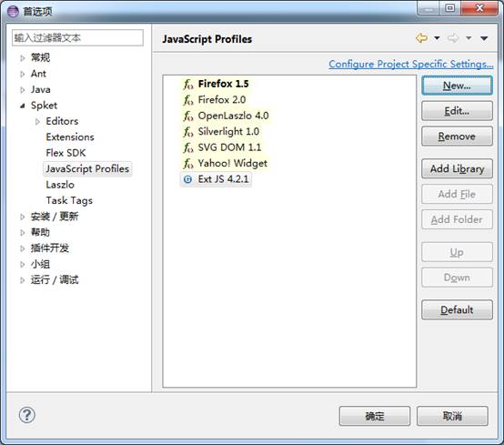Image resolution: width=504 pixels, height=445 pixels.
Task: Click the Up button
Action: coord(457,252)
